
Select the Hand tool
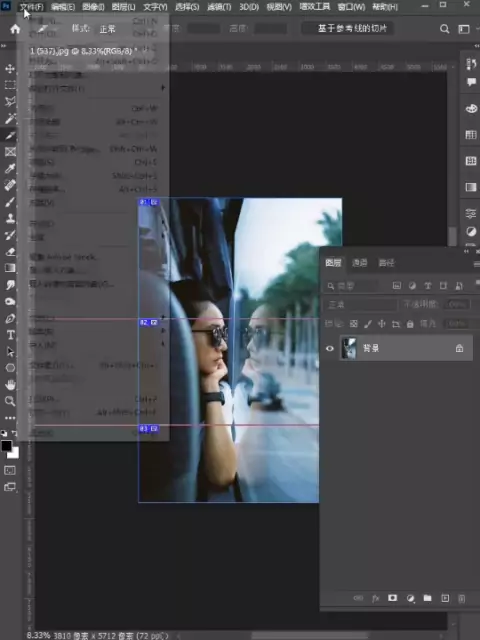tap(10, 384)
